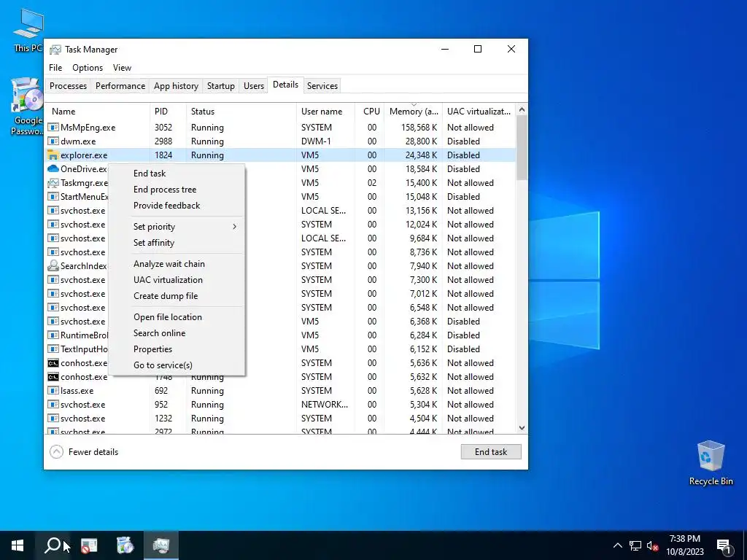
Task: Sort by UAC virtualization column header
Action: tap(479, 112)
